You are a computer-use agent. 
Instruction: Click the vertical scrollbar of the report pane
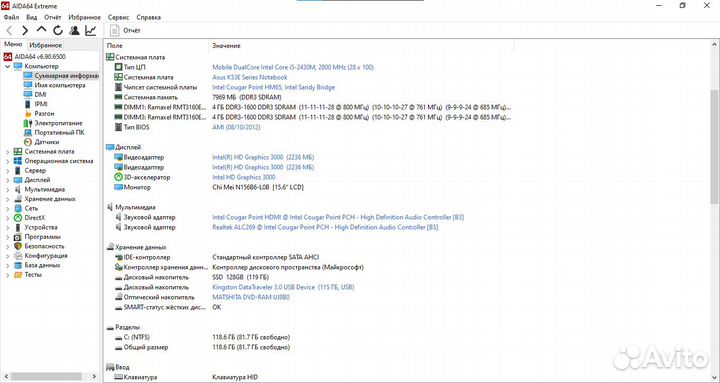tap(715, 147)
